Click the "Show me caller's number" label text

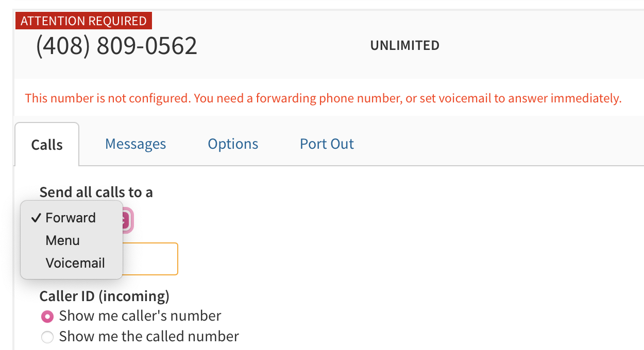coord(140,316)
